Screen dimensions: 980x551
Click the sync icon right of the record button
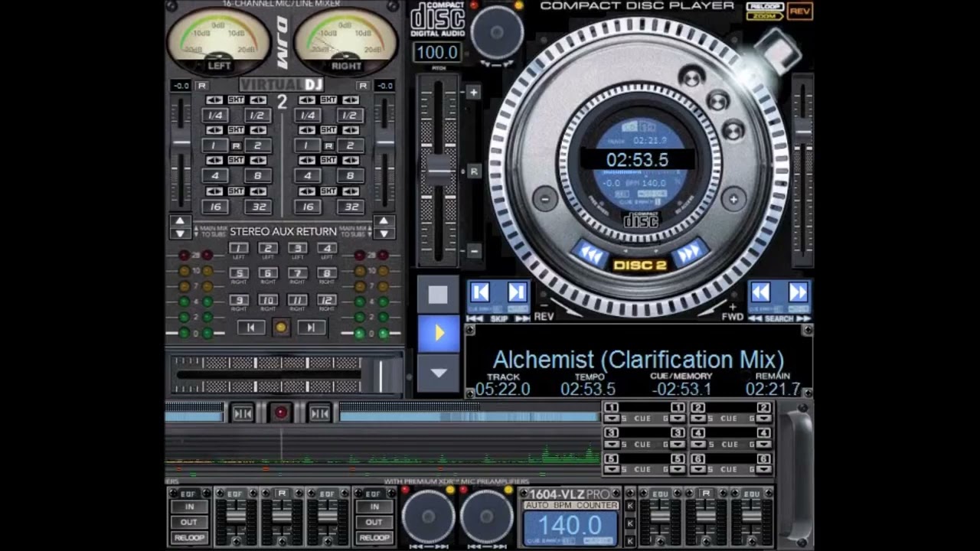(x=319, y=413)
